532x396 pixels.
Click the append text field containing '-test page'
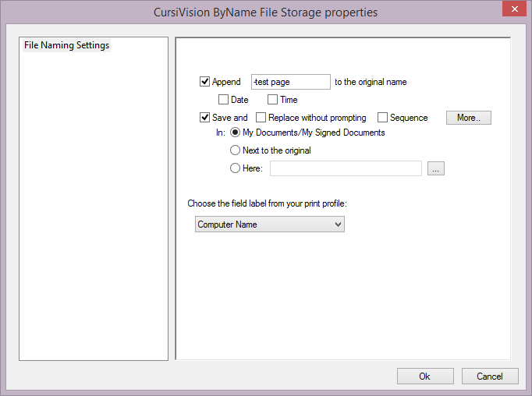[291, 82]
